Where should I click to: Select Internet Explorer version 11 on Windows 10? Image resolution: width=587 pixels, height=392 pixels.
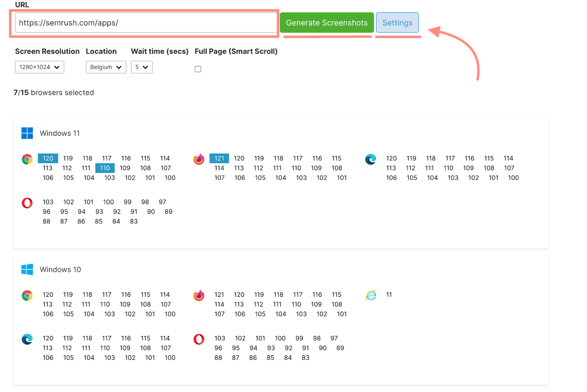coord(389,295)
